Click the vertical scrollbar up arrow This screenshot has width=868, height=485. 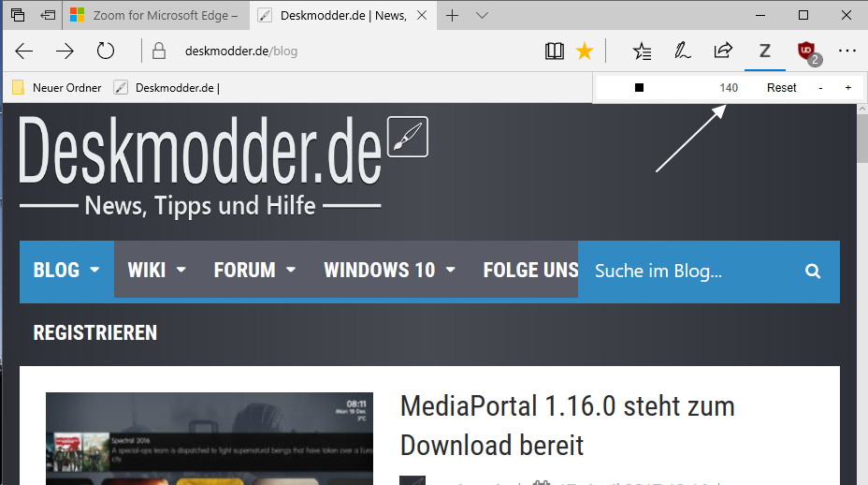(x=862, y=110)
